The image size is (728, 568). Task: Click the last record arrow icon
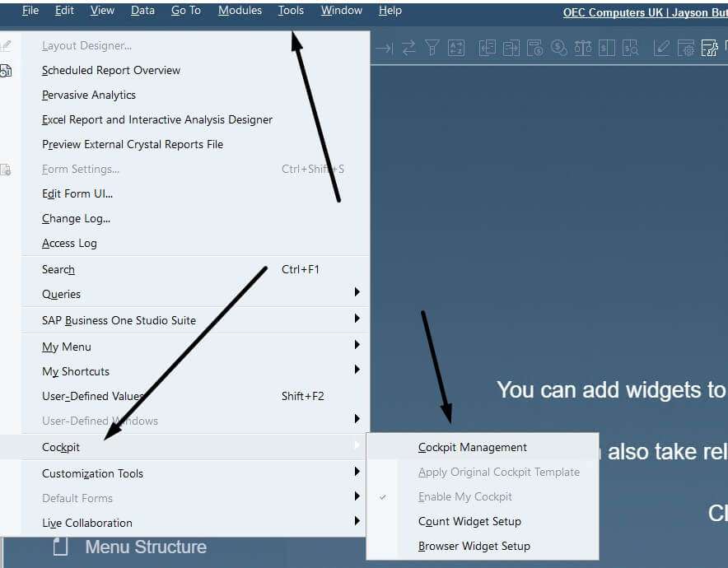pyautogui.click(x=384, y=48)
